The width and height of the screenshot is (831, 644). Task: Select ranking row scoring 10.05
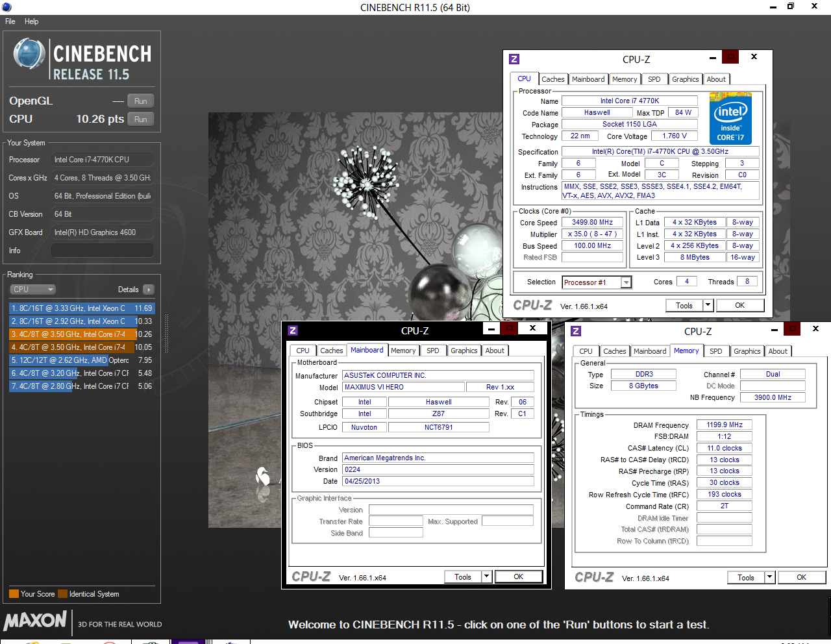point(82,347)
